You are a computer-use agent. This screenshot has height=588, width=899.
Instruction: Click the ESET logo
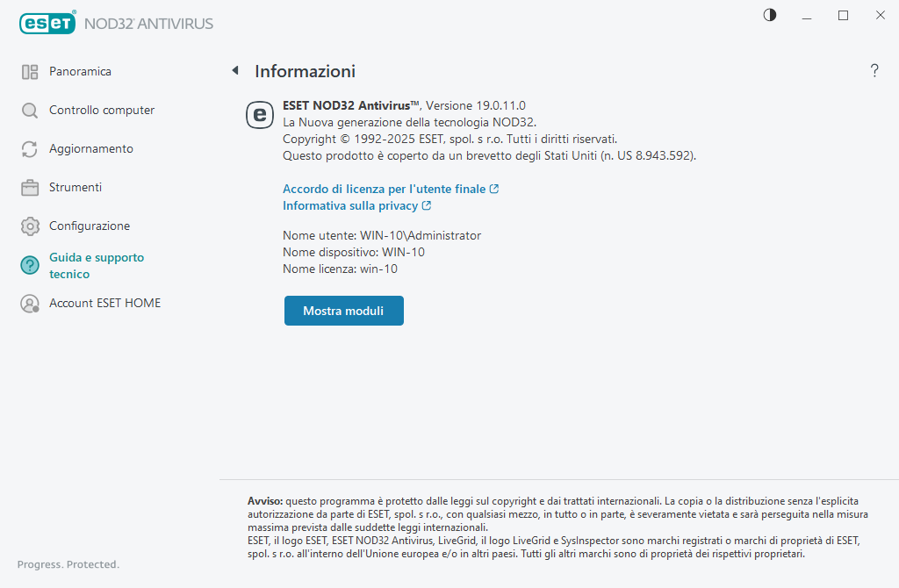[x=47, y=23]
